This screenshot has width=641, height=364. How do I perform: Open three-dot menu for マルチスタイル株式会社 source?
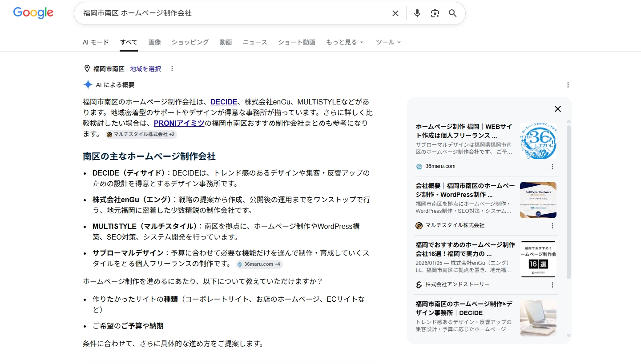[x=552, y=225]
